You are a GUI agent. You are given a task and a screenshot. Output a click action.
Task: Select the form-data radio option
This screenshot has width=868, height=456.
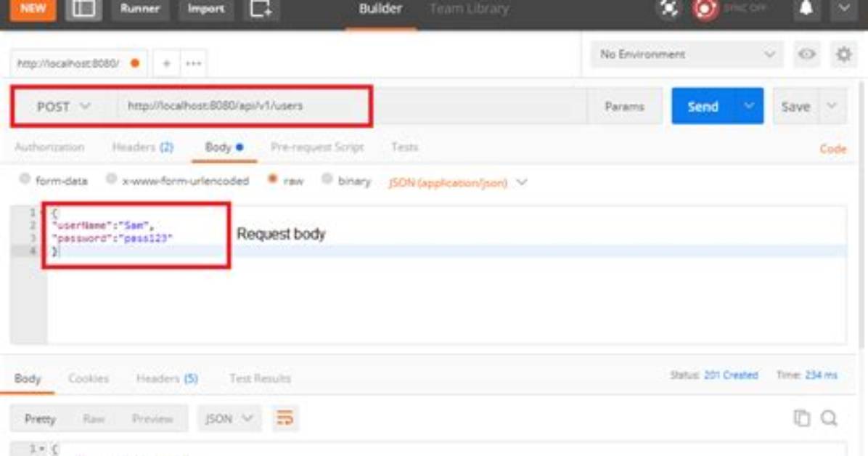click(x=25, y=179)
